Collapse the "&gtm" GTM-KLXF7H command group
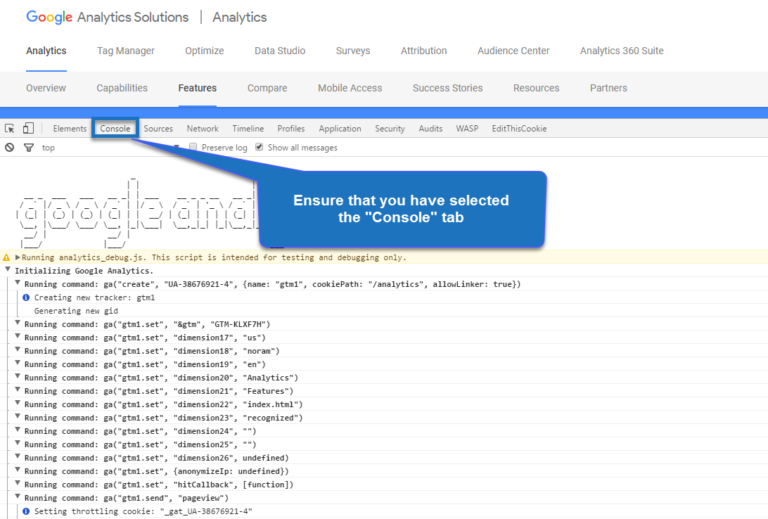The width and height of the screenshot is (768, 519). [x=18, y=323]
